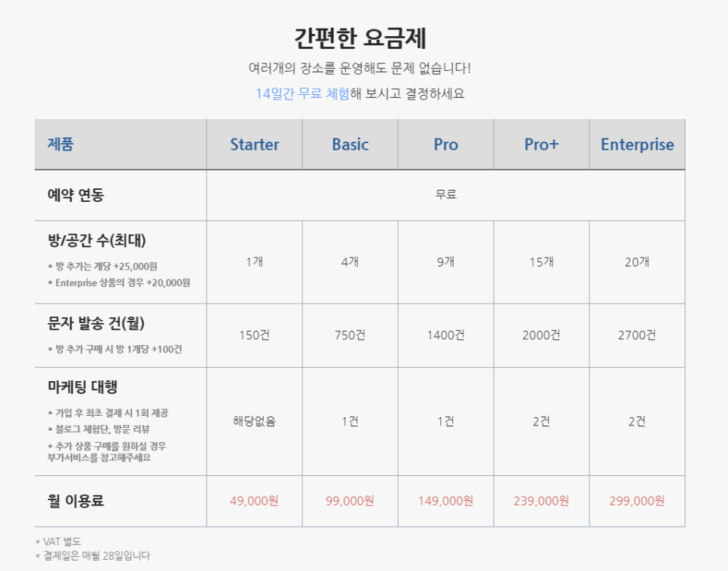
Task: Click the 2700건 cell for Enterprise messages
Action: coord(637,334)
